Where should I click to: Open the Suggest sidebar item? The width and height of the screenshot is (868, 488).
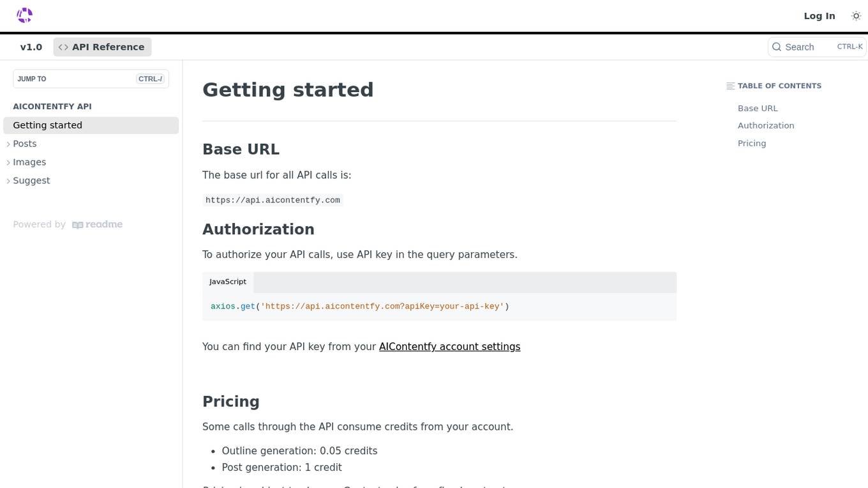pos(31,181)
